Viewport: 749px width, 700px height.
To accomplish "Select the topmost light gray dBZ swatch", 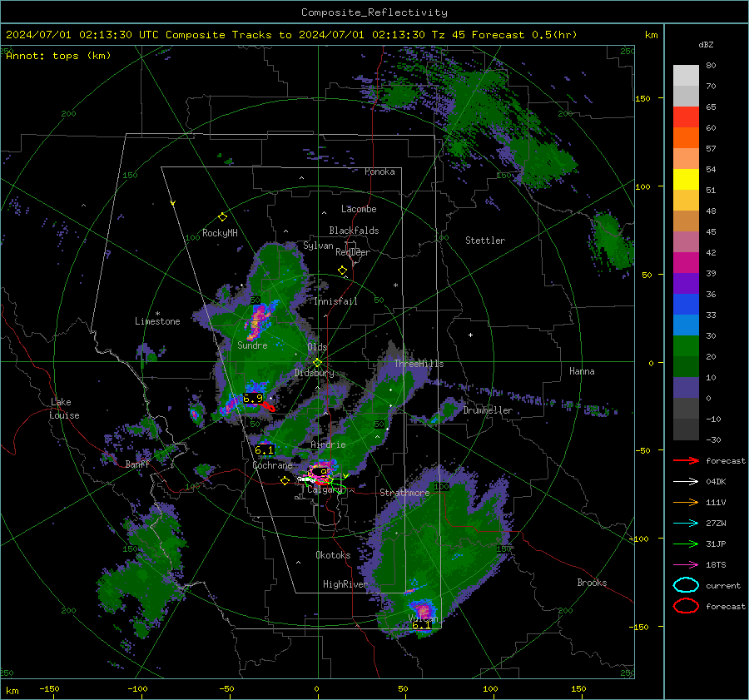I will click(686, 76).
